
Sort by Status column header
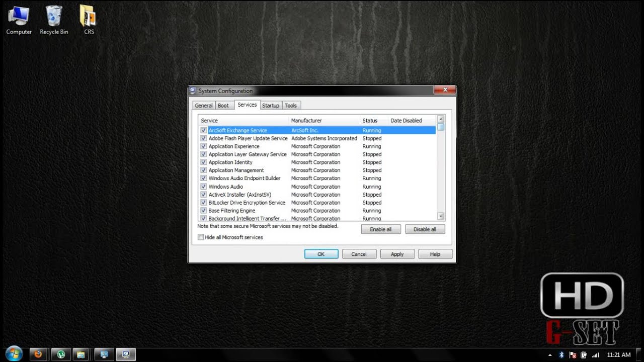click(x=374, y=121)
